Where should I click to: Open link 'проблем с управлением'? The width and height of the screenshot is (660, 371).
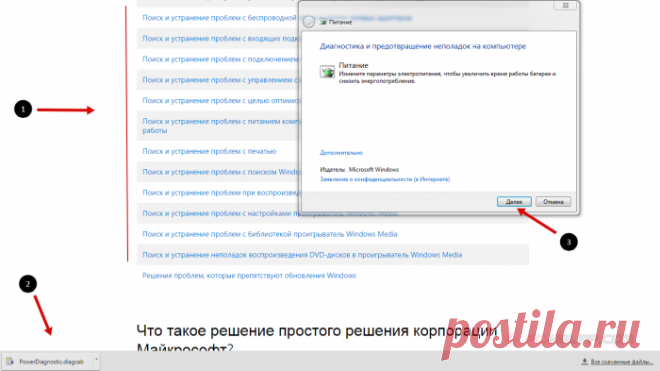coord(220,80)
